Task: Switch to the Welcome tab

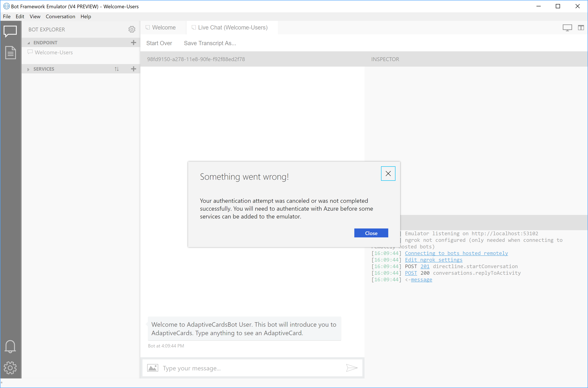Action: [x=163, y=27]
